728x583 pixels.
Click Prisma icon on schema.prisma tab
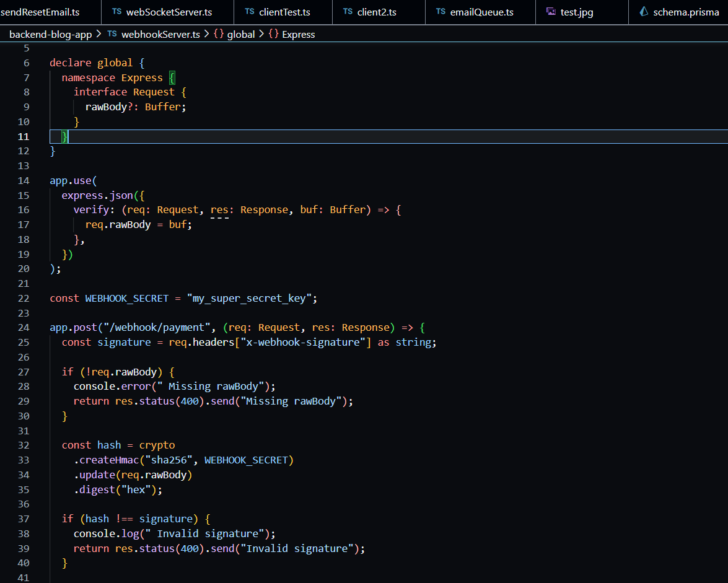[x=644, y=12]
